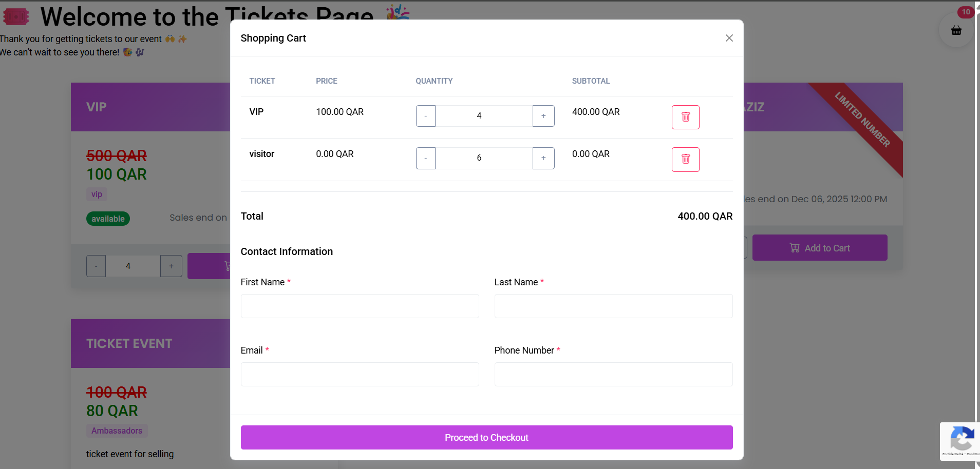Click the Last Name text box
Screen dimensions: 980x469
(x=613, y=306)
